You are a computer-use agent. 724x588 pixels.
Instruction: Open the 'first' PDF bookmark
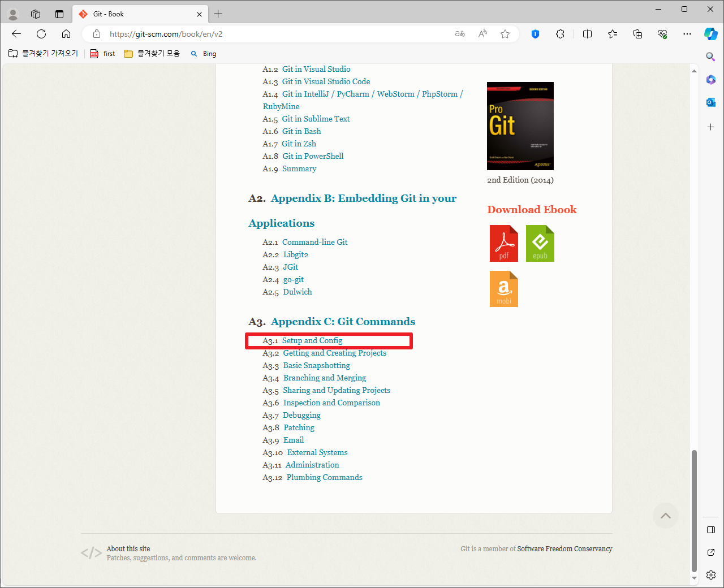pos(102,54)
